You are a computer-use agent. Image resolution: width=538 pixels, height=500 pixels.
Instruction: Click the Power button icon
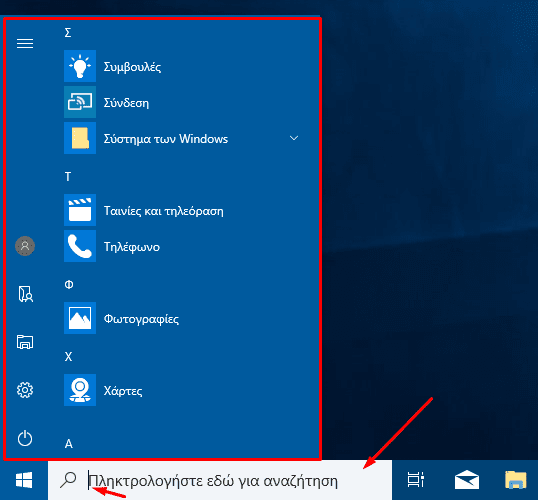pyautogui.click(x=25, y=438)
